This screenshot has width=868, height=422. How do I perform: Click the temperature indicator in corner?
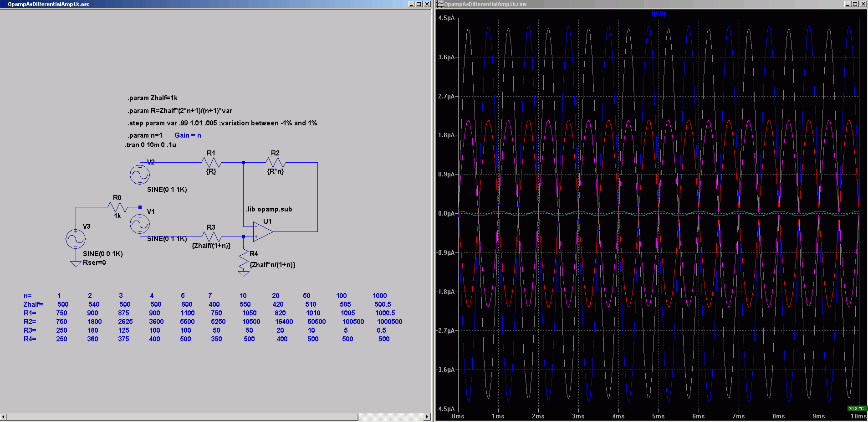[857, 408]
